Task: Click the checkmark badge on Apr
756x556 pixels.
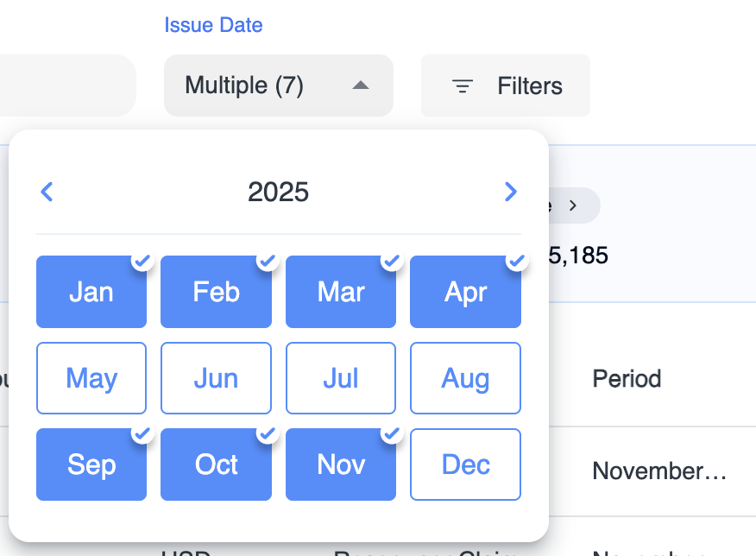Action: pos(515,260)
